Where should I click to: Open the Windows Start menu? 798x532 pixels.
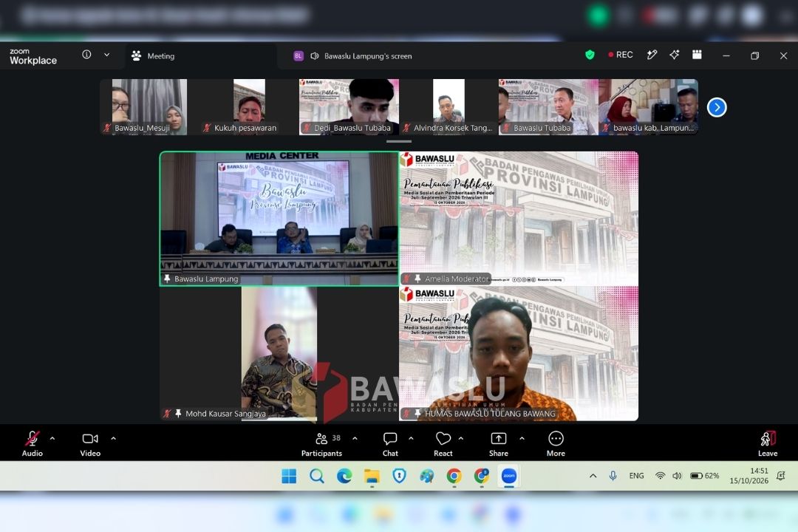[289, 476]
